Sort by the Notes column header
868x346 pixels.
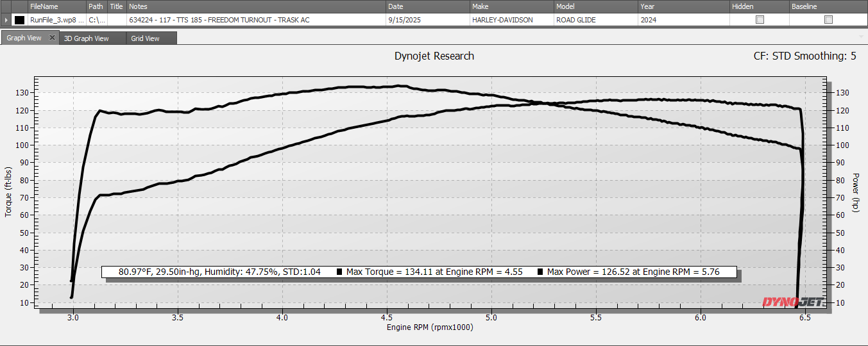click(x=256, y=6)
